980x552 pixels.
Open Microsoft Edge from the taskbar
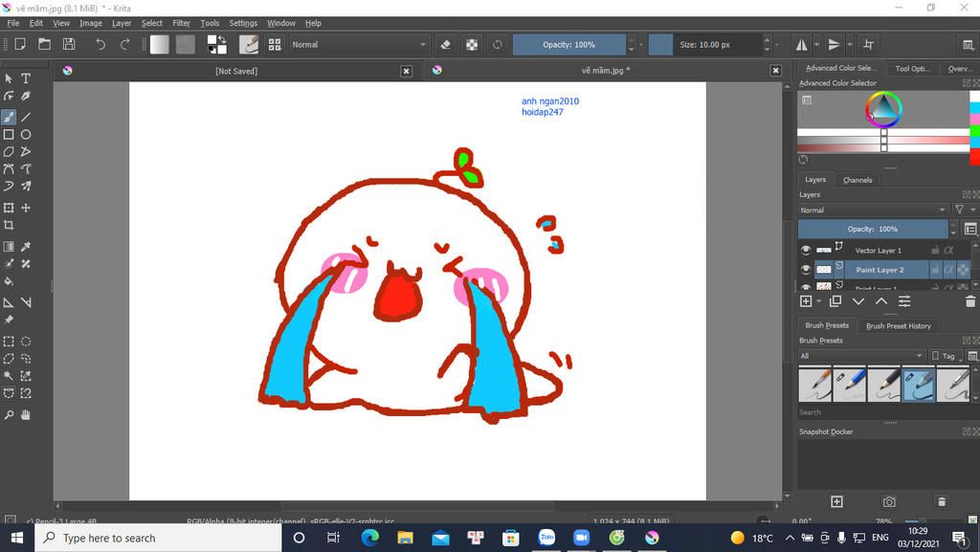[370, 538]
